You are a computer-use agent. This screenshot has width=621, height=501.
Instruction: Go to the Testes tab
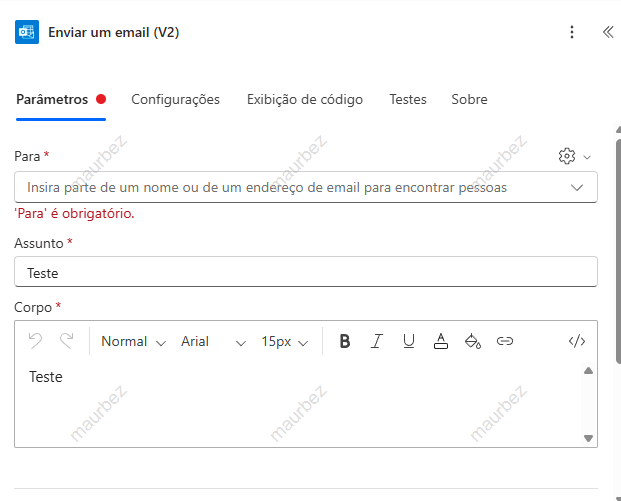click(x=408, y=99)
